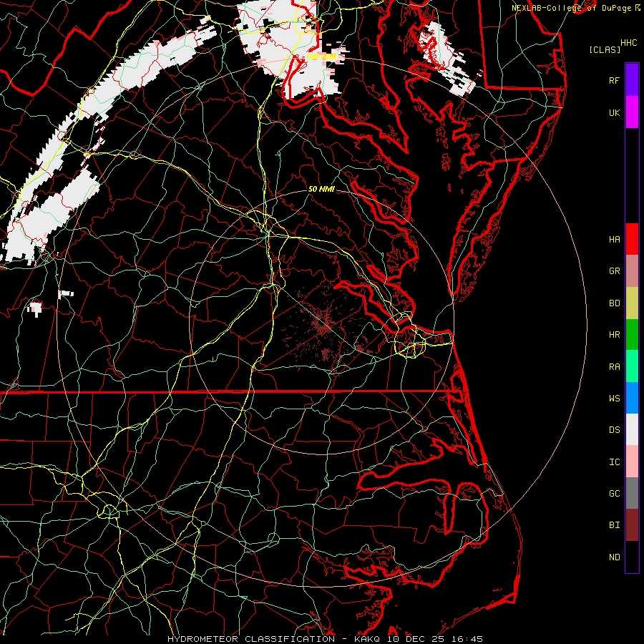Click the HR green legend swatch
644x644 pixels.
(x=632, y=335)
